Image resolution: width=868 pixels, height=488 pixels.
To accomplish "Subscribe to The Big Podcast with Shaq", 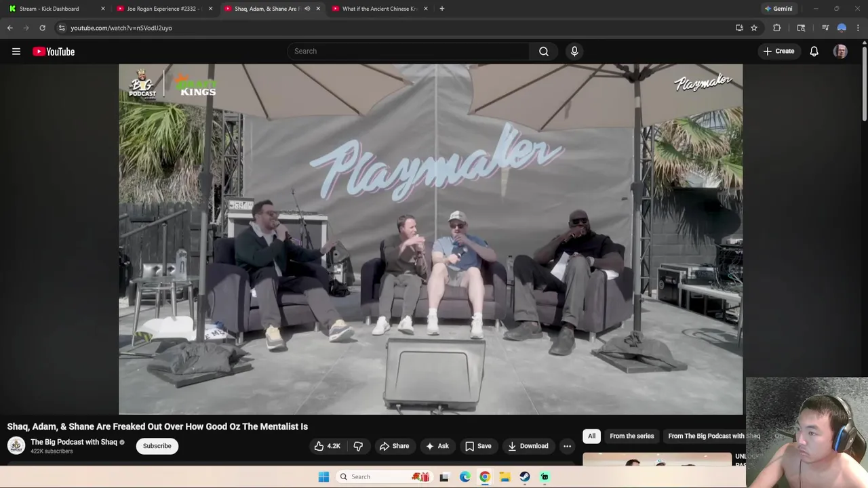I will click(x=157, y=446).
